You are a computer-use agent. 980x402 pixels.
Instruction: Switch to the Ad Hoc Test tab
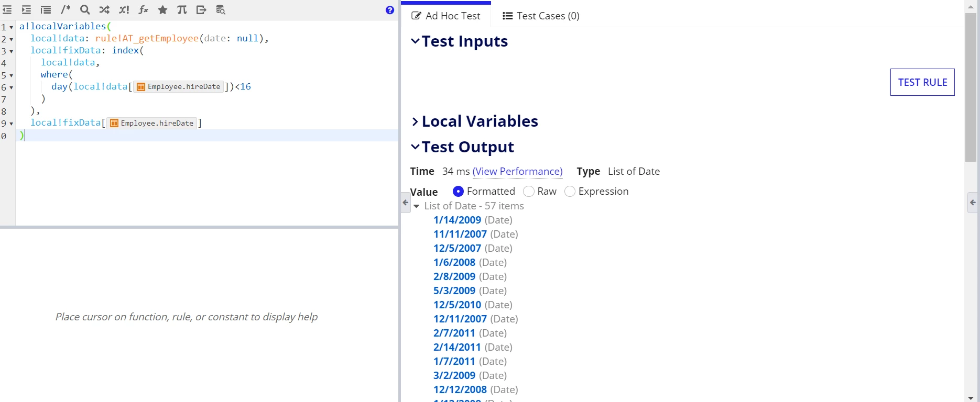coord(446,16)
